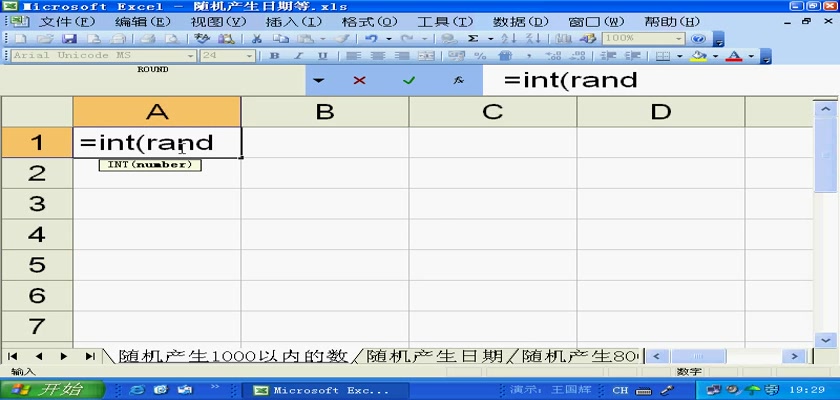Click the Cut scissors icon
Image resolution: width=840 pixels, height=400 pixels.
257,38
